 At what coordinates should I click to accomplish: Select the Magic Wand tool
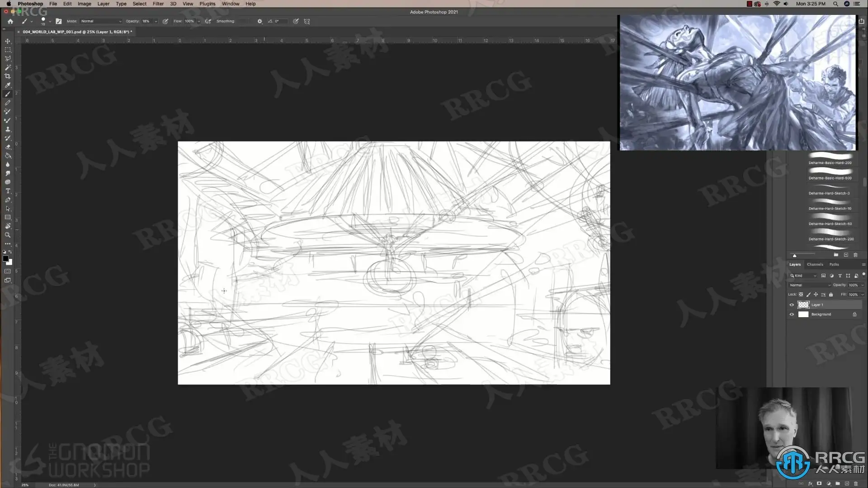pyautogui.click(x=8, y=67)
